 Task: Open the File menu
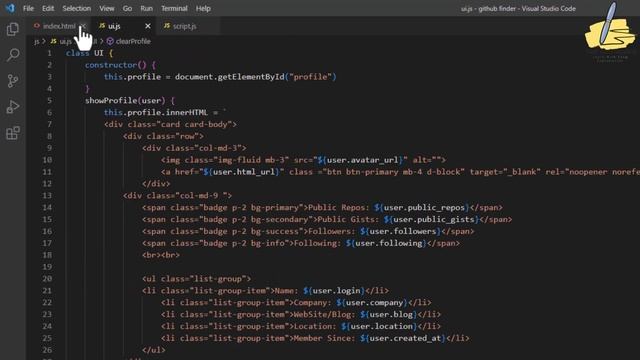[x=28, y=8]
